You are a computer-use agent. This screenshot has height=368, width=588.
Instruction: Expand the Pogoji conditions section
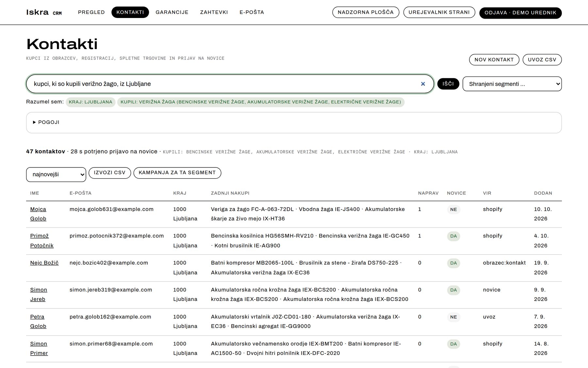click(x=46, y=122)
